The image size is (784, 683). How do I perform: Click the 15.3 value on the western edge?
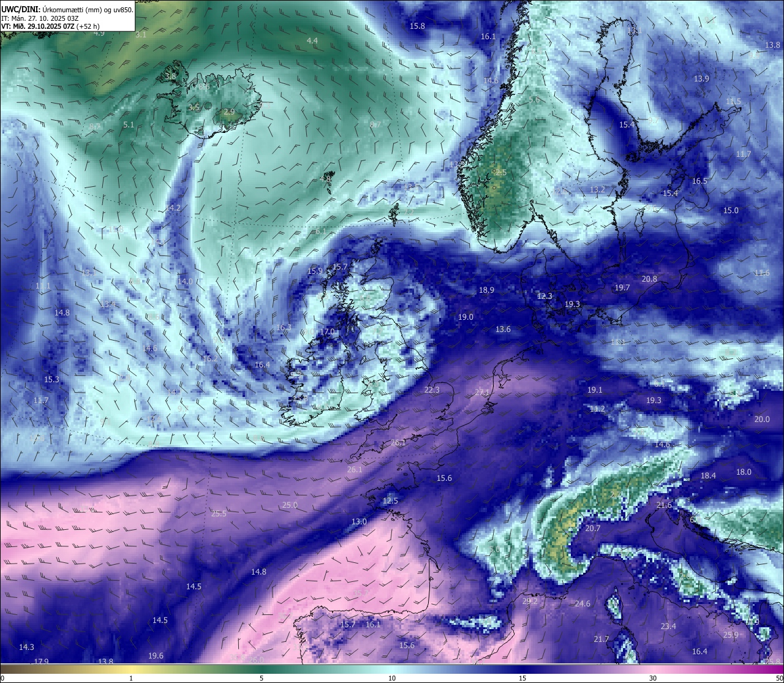tap(51, 379)
